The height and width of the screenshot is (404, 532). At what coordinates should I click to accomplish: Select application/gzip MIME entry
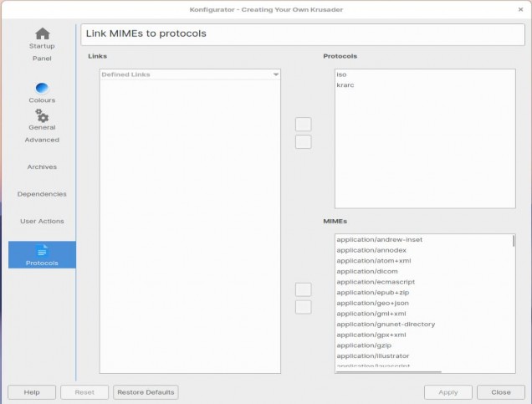point(423,345)
